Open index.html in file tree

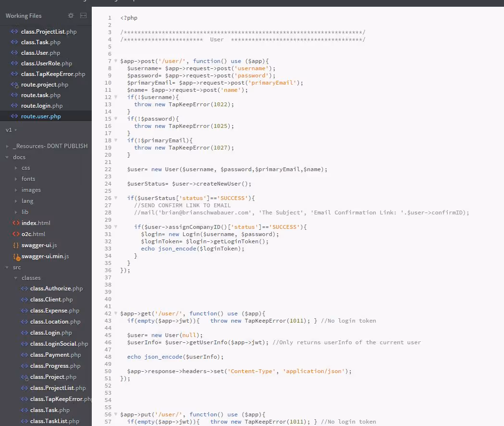(36, 223)
